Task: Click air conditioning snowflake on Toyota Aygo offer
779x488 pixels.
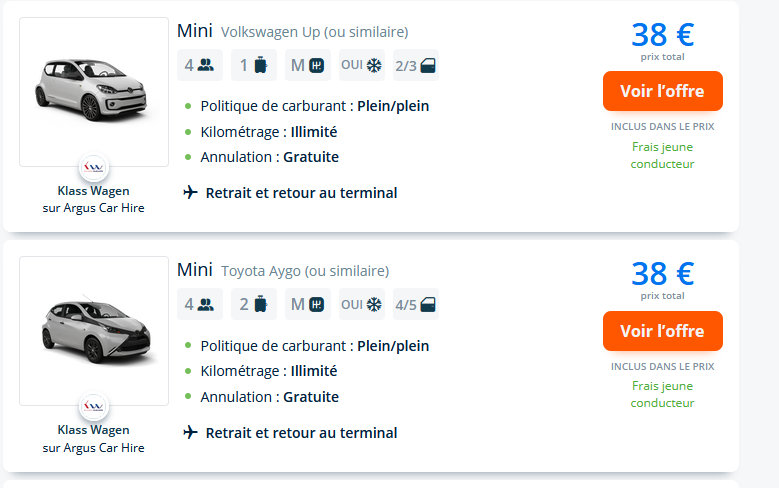Action: 374,304
